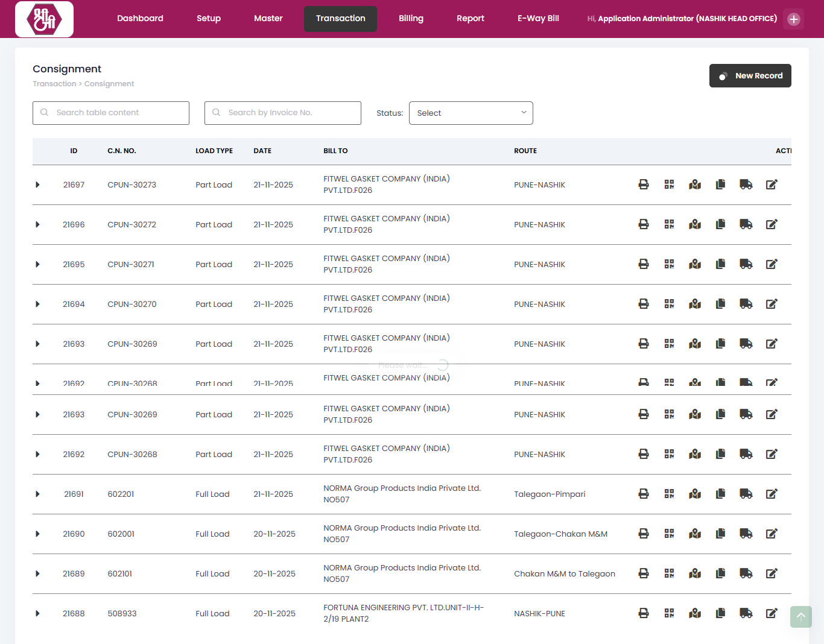Click the Search by Invoice No. field
Viewport: 824px width, 644px height.
(x=282, y=113)
